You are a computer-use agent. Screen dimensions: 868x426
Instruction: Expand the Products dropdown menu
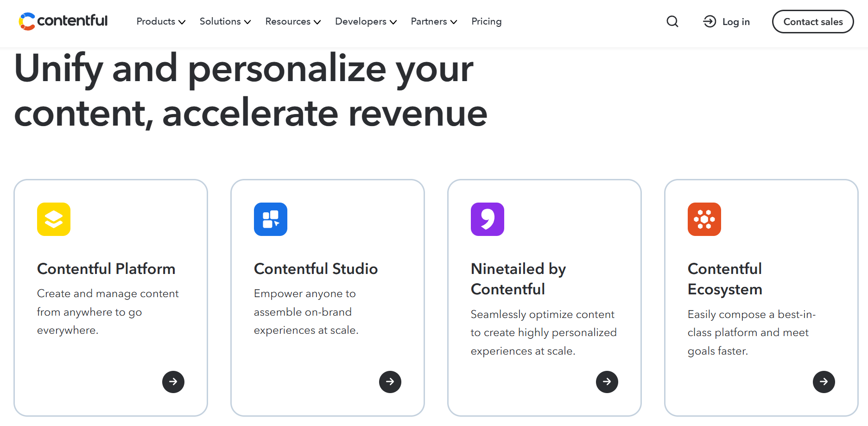click(161, 22)
